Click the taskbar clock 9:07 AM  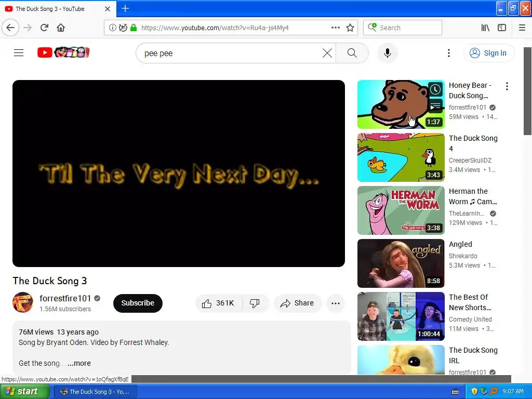513,391
